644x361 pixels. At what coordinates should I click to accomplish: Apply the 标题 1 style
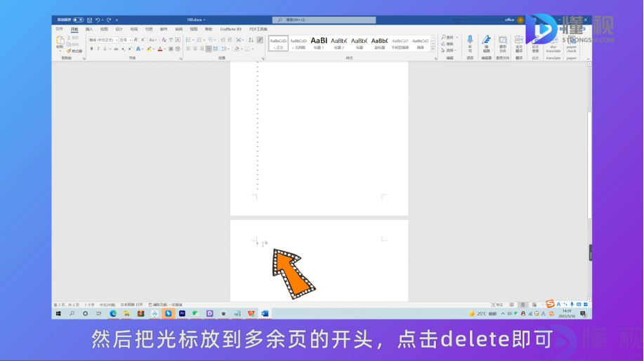click(319, 43)
